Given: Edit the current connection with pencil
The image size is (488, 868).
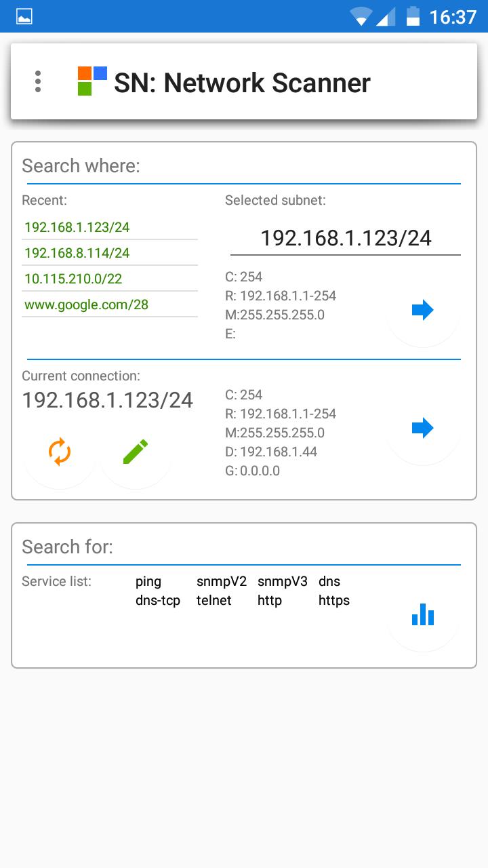Looking at the screenshot, I should [x=136, y=452].
